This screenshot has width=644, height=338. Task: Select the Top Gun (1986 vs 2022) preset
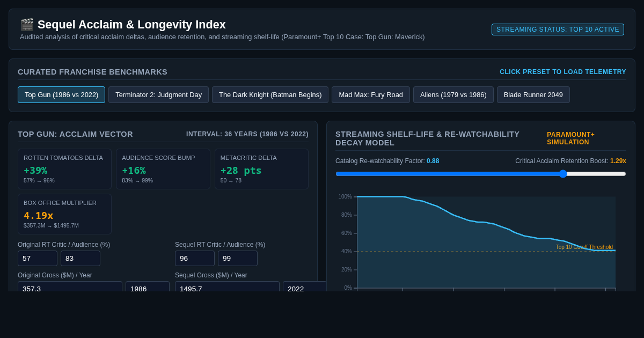click(x=61, y=95)
